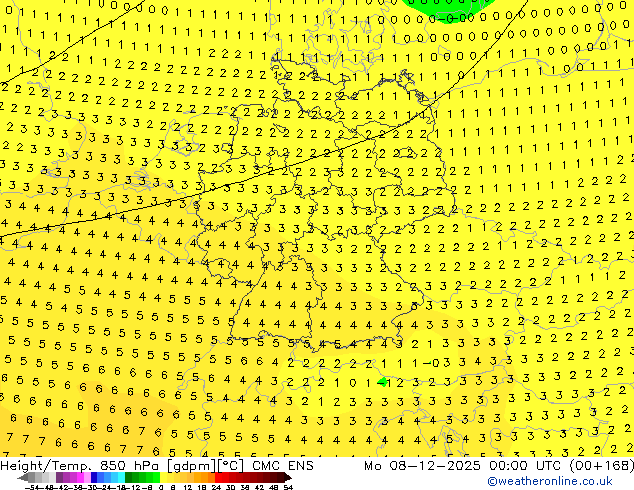Viewport: 634px width, 490px height.
Task: Pick the dark blue swatch in the legend
Action: [x=94, y=478]
